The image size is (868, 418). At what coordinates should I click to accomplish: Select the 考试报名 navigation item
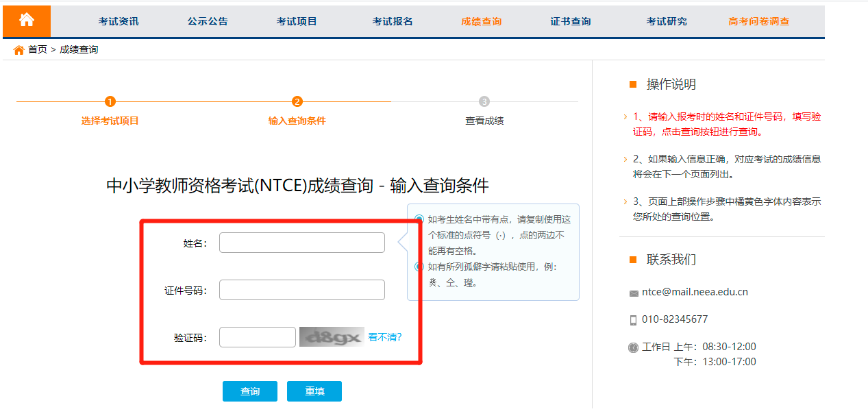393,21
